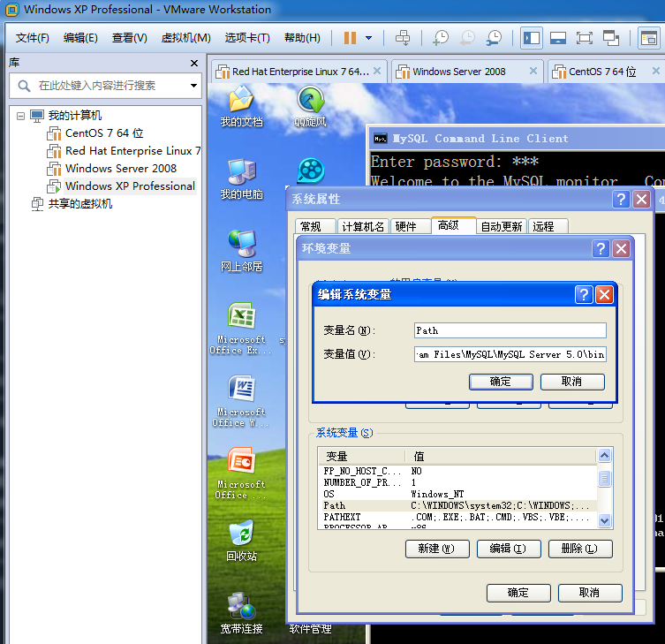The height and width of the screenshot is (644, 665).
Task: Click the Microsoft Office Excel desktop icon
Action: pos(241,329)
